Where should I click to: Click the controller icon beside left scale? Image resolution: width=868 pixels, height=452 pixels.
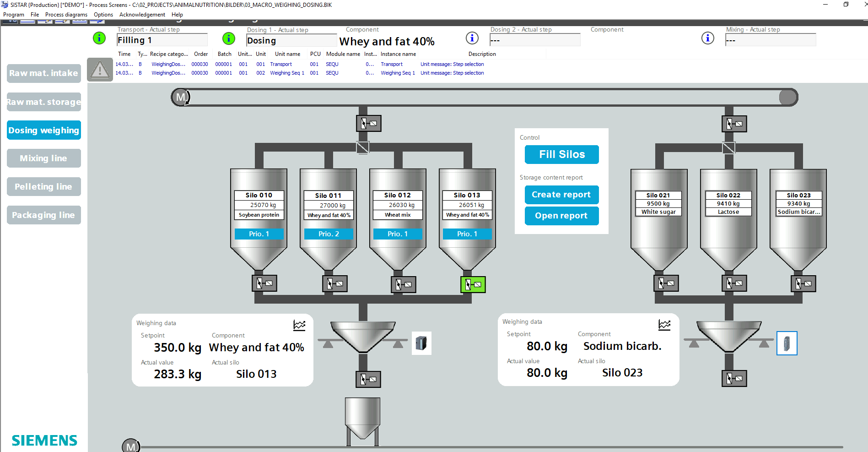coord(421,343)
